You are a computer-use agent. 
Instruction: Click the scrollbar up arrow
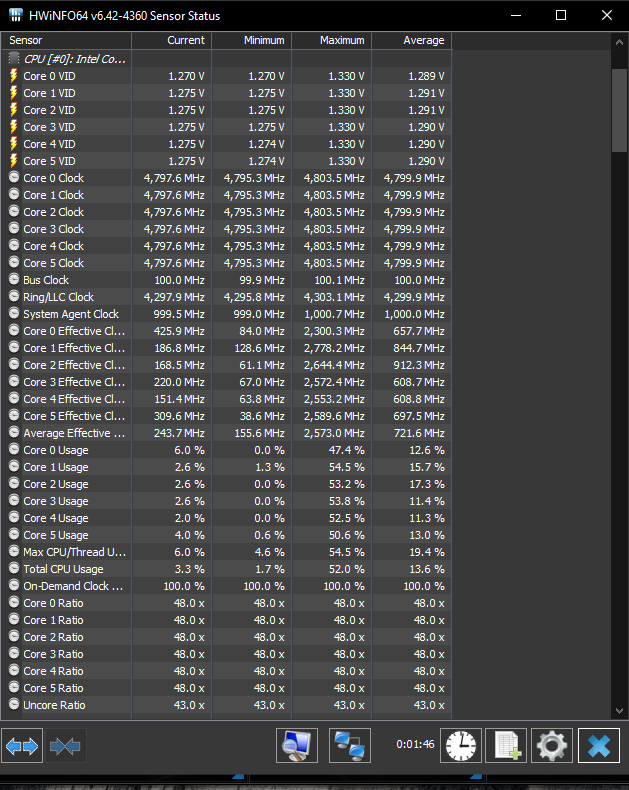619,42
